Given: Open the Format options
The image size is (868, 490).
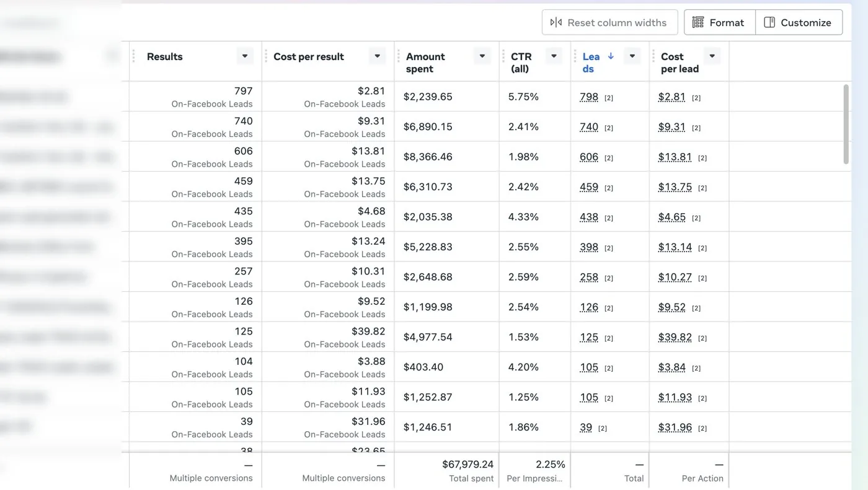Looking at the screenshot, I should 719,22.
